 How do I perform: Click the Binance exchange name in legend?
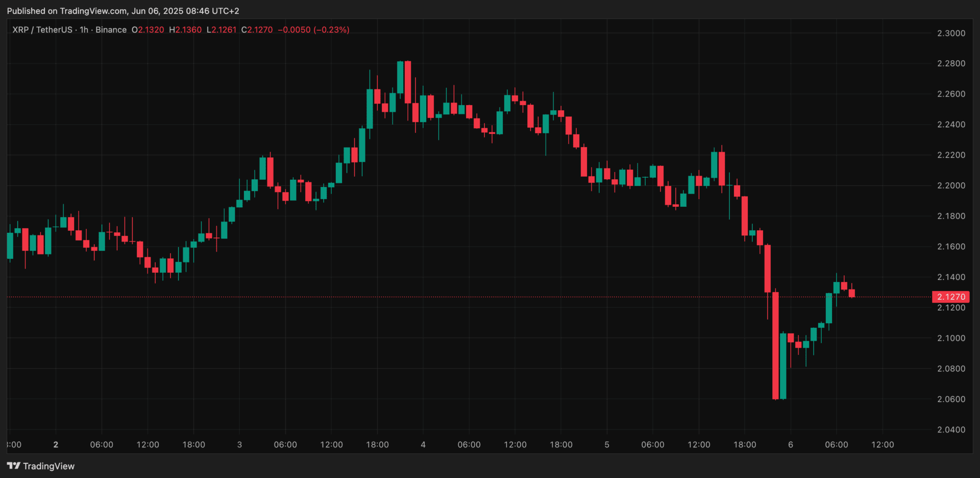coord(111,30)
